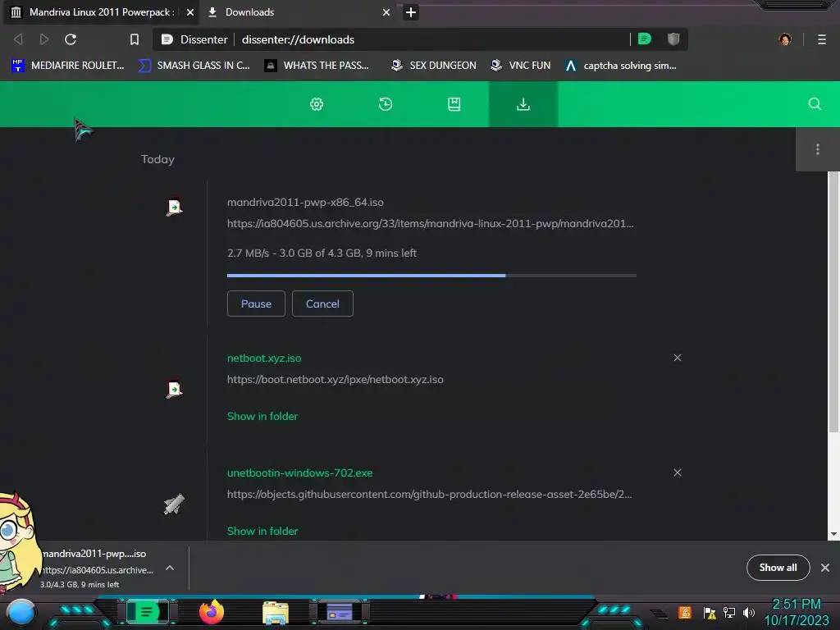Screen dimensions: 840x630
Task: Open the Dissenter browser taskbar icon
Action: coord(147,612)
